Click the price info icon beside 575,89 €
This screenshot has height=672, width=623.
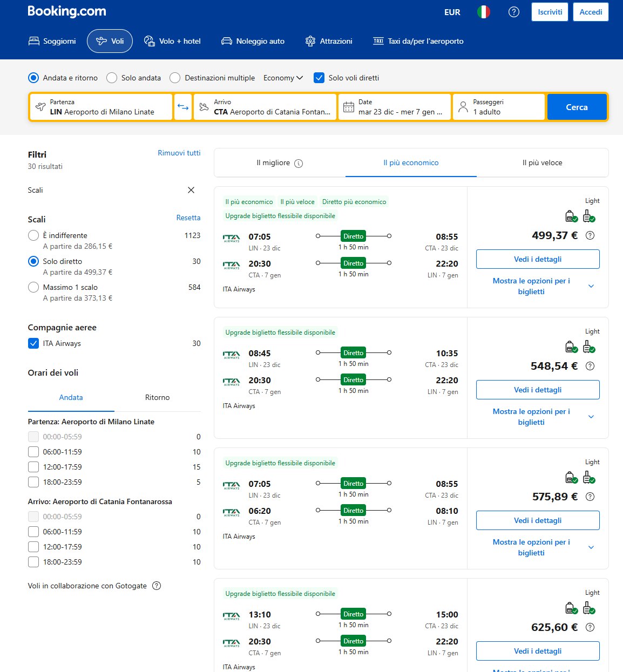point(590,497)
